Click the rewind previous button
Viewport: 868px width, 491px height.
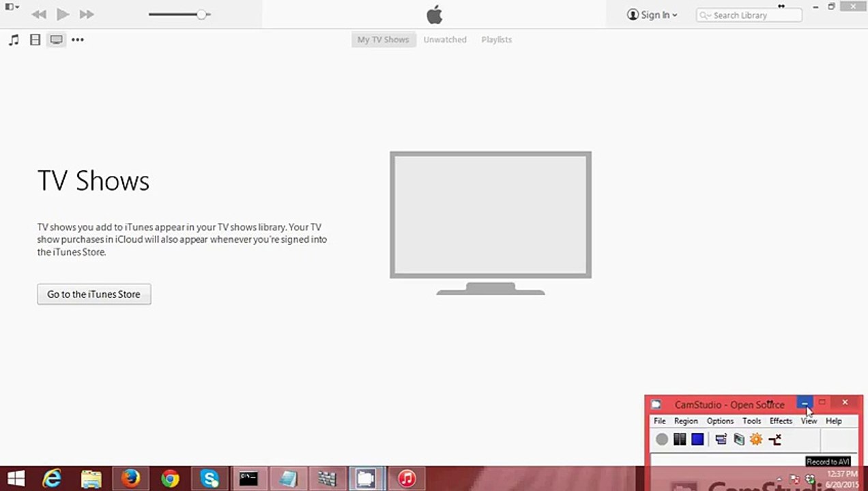pos(39,14)
